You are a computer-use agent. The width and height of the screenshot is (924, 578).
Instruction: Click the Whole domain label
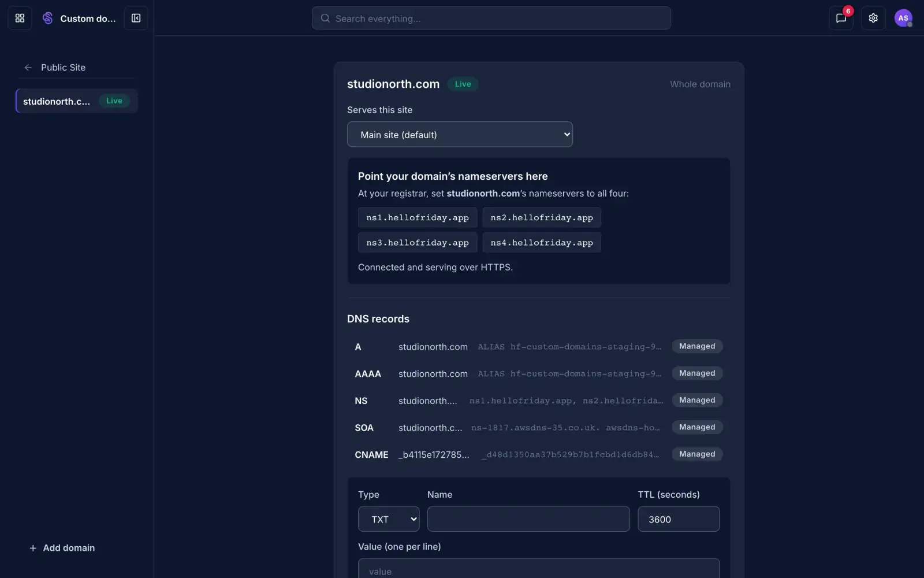(700, 84)
